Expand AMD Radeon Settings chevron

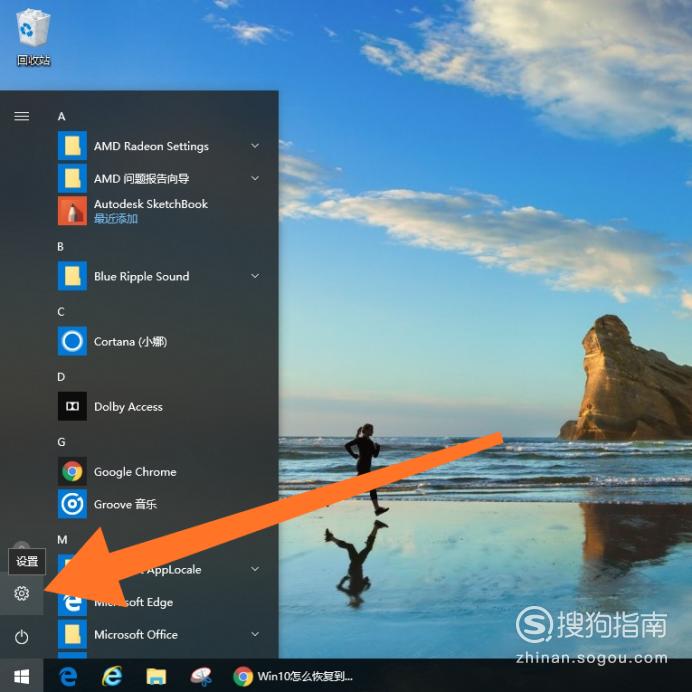click(x=255, y=146)
